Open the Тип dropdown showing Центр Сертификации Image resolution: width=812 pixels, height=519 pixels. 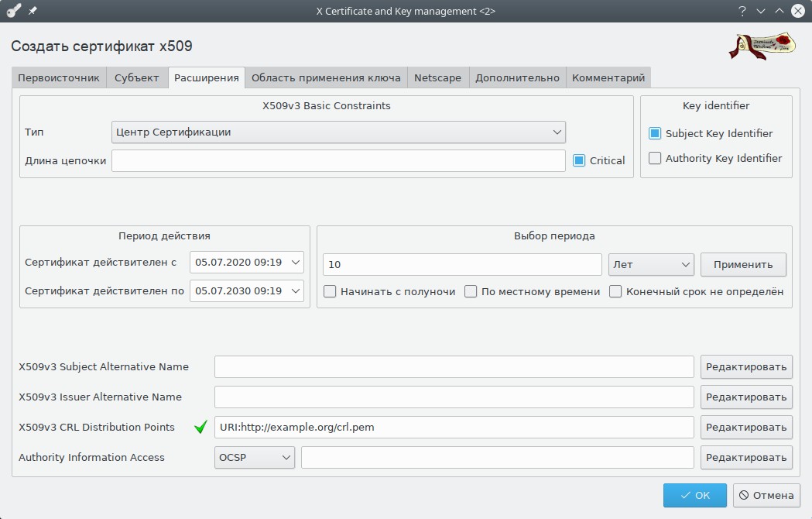[338, 132]
